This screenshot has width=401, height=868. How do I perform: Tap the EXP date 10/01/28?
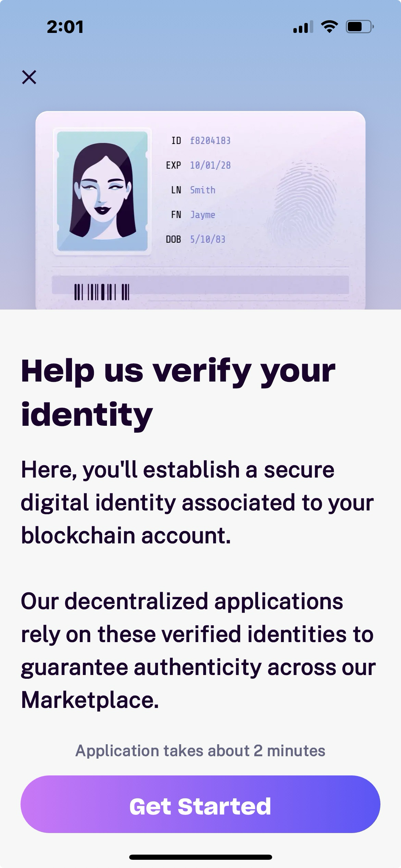[210, 165]
